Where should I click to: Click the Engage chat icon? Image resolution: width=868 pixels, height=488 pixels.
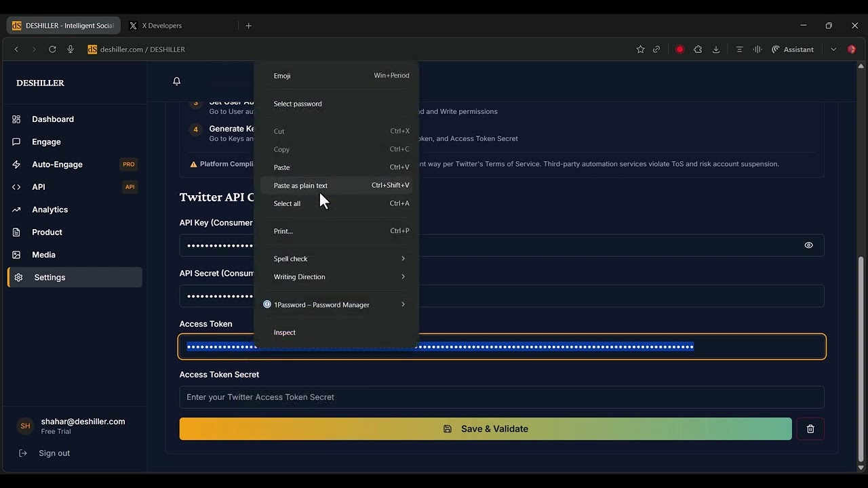(x=16, y=142)
